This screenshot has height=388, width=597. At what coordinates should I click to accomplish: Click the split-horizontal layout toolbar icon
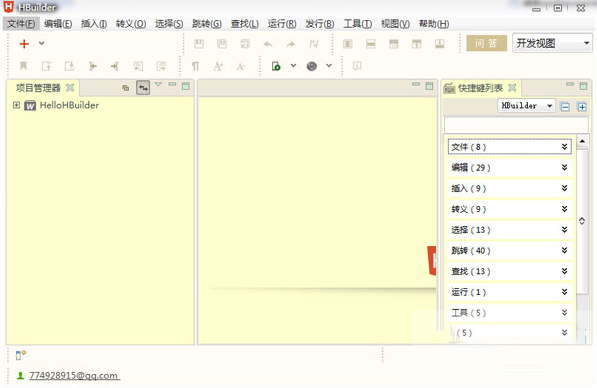pos(371,44)
